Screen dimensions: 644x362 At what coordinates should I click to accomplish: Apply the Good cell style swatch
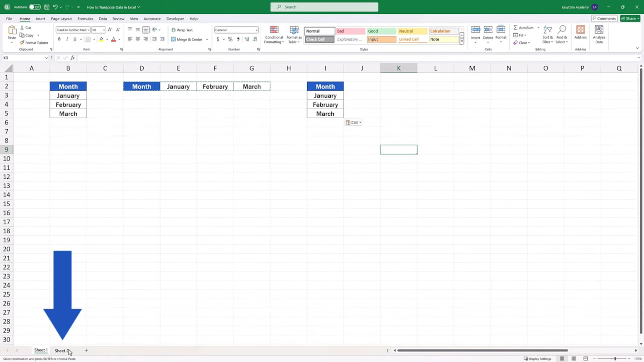coord(381,31)
